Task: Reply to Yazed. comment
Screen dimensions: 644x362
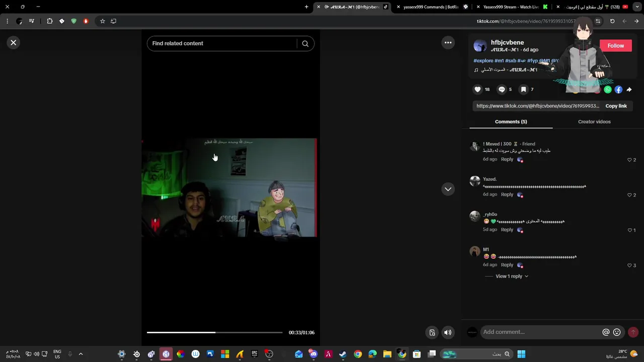Action: pos(507,195)
